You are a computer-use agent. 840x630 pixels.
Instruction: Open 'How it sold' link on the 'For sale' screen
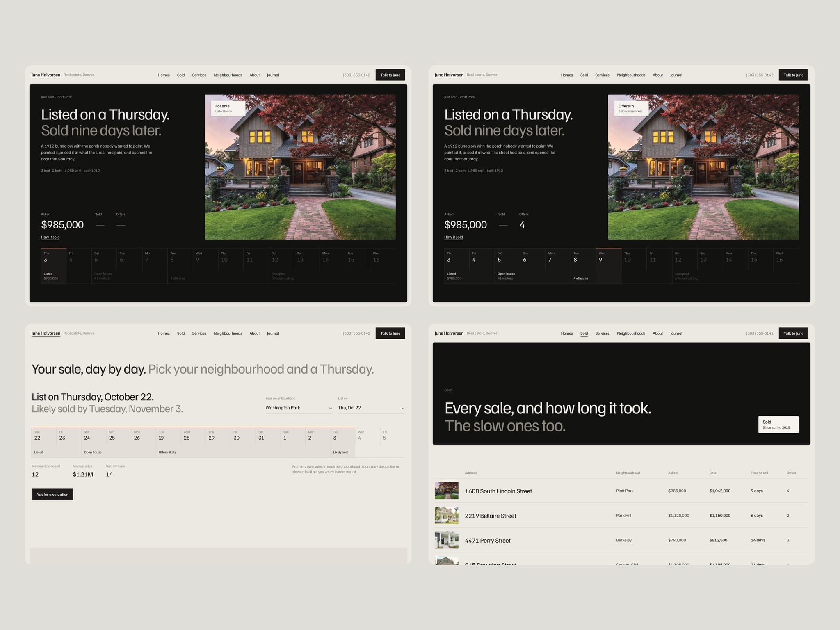coord(50,237)
